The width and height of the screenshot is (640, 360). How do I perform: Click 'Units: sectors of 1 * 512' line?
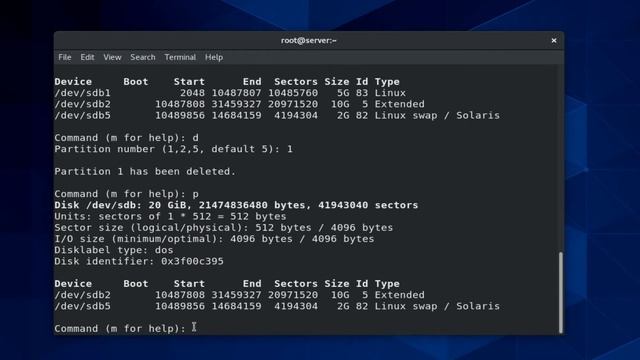(x=170, y=216)
